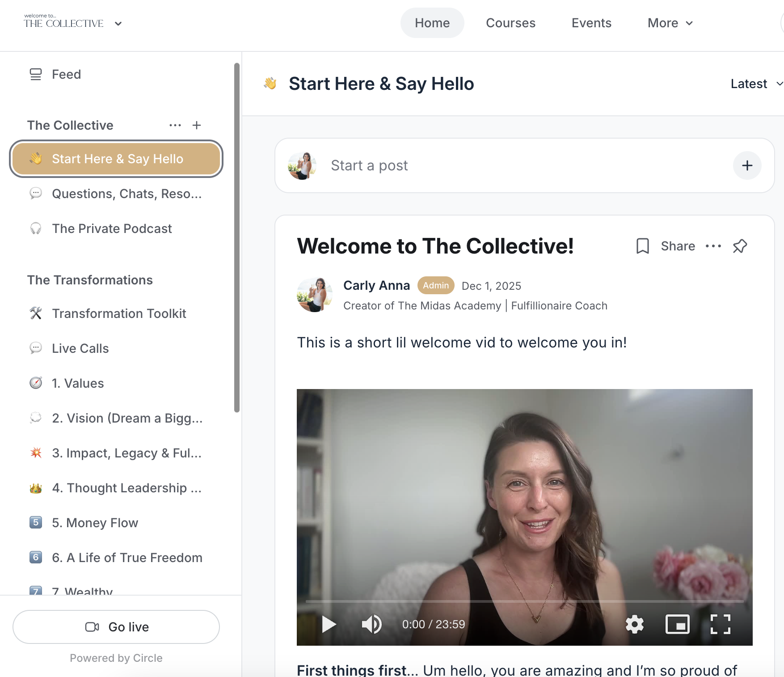Pin the welcome post with pin icon
Image resolution: width=784 pixels, height=677 pixels.
coord(740,246)
